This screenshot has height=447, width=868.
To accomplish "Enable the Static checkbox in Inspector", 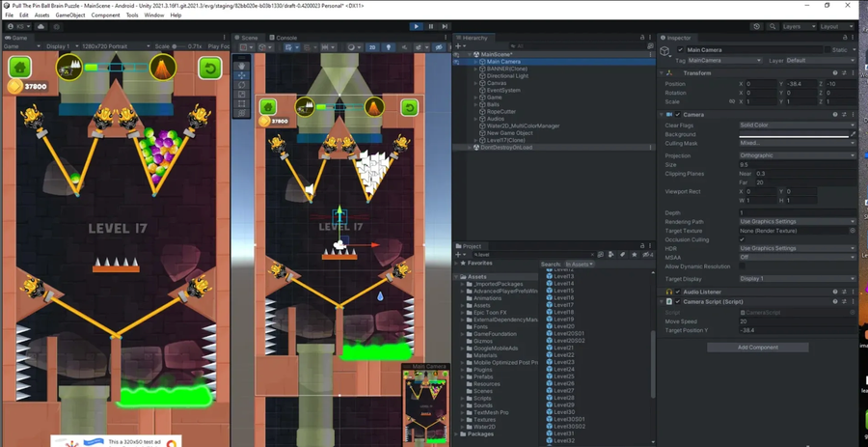I will [826, 50].
